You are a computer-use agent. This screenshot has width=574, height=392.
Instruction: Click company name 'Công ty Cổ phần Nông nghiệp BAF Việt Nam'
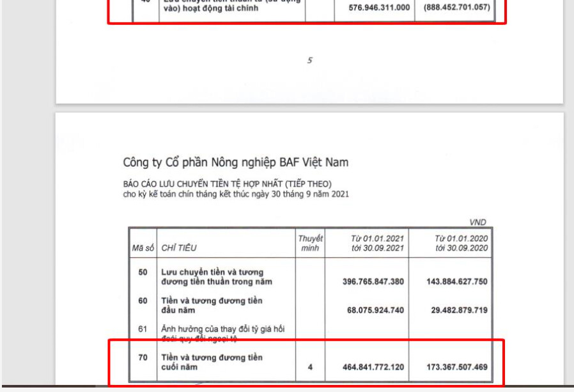click(x=235, y=162)
